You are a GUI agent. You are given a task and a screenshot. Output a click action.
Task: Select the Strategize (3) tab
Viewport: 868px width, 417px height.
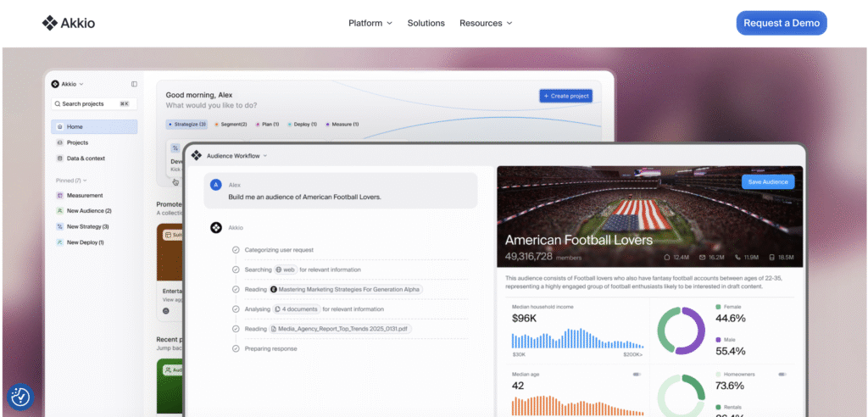tap(187, 125)
